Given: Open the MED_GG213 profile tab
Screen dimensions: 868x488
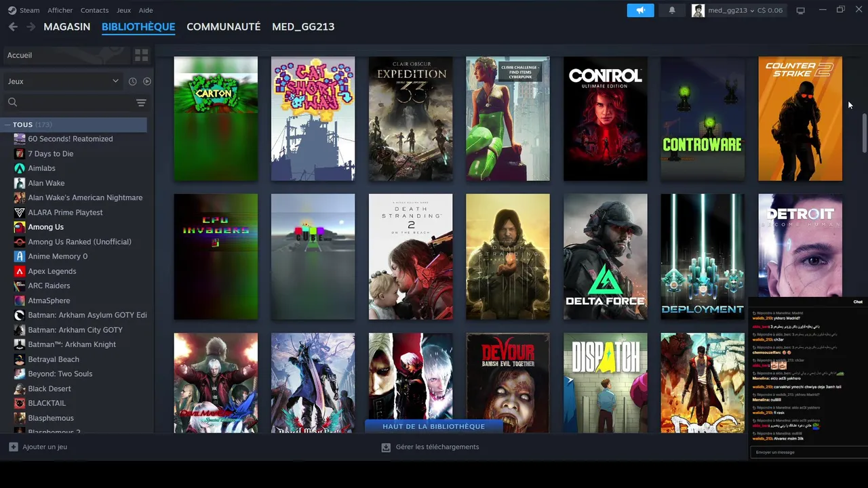Looking at the screenshot, I should click(303, 26).
